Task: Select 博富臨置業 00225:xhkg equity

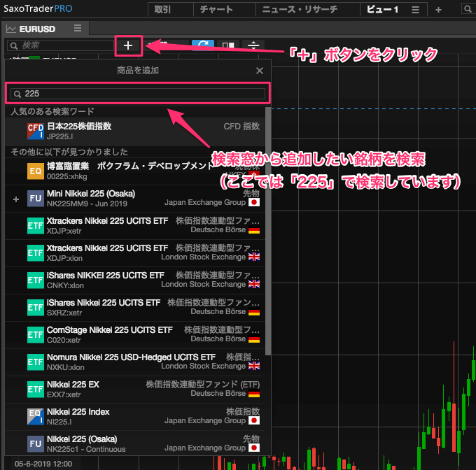Action: 135,171
